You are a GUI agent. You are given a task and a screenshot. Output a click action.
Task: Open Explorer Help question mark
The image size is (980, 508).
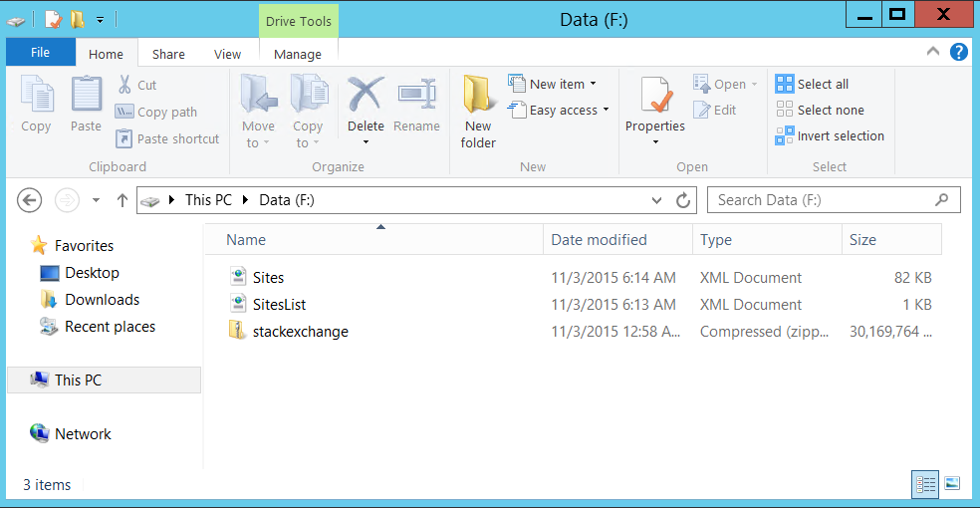[x=958, y=52]
